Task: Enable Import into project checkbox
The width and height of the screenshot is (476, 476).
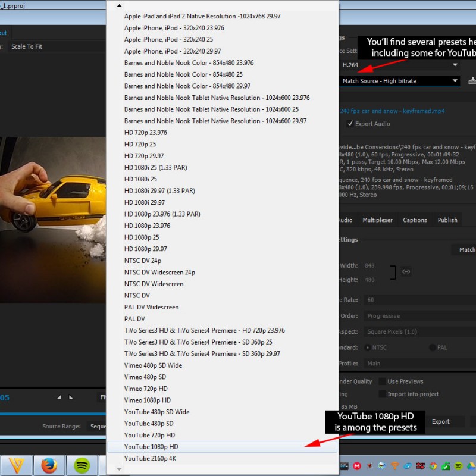Action: pyautogui.click(x=383, y=394)
